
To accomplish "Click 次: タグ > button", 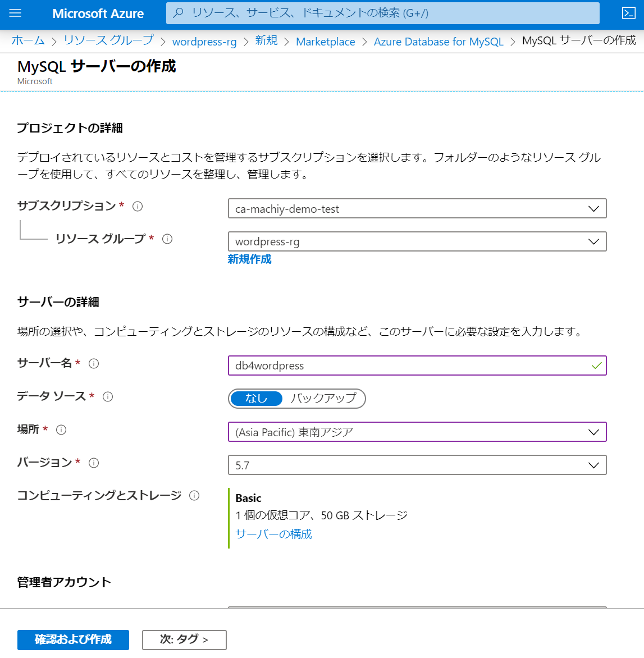I will coord(184,639).
